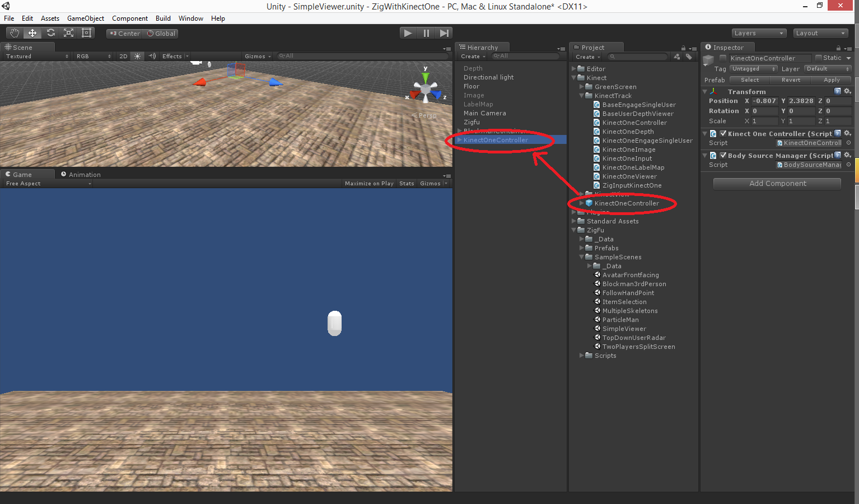
Task: Toggle Maximize on Play
Action: pos(369,184)
